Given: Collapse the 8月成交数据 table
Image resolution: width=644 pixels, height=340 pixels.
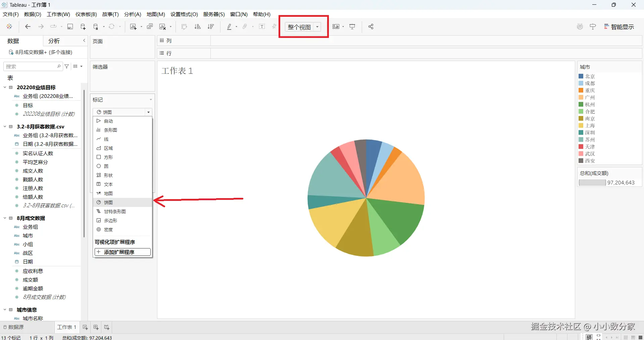Looking at the screenshot, I should (5, 218).
